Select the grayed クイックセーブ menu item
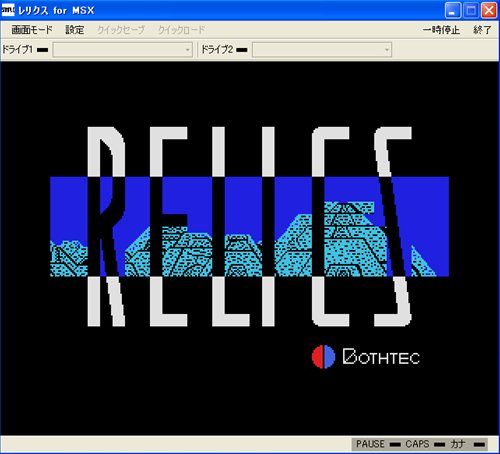This screenshot has width=500, height=454. click(x=121, y=30)
